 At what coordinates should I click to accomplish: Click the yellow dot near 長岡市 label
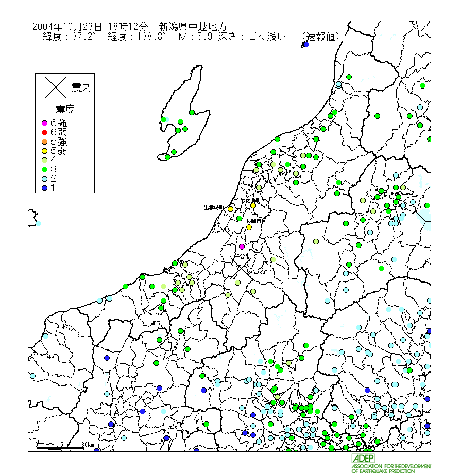point(249,227)
